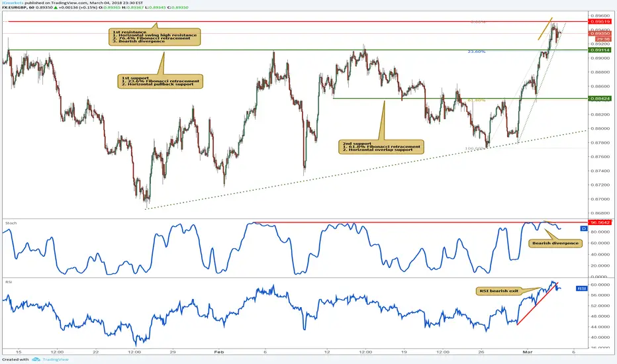
Task: Click the 22 date label on the time axis
Action: point(95,352)
